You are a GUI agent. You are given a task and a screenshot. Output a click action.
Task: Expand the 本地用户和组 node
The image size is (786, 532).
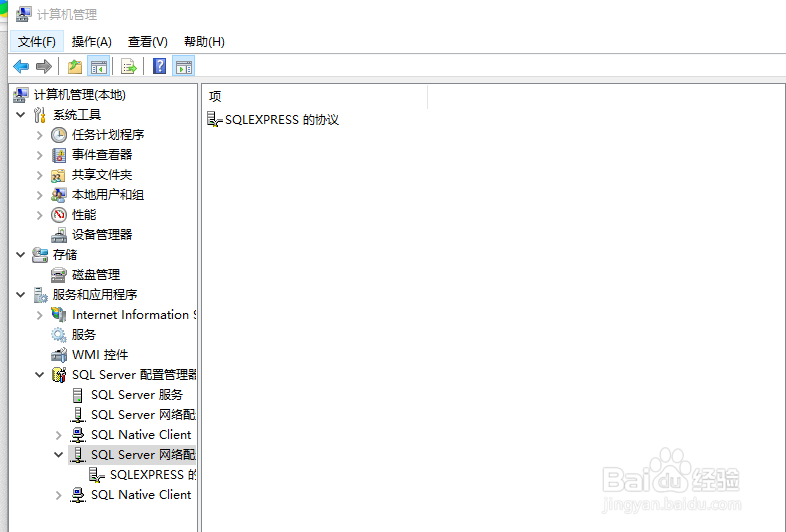point(40,195)
